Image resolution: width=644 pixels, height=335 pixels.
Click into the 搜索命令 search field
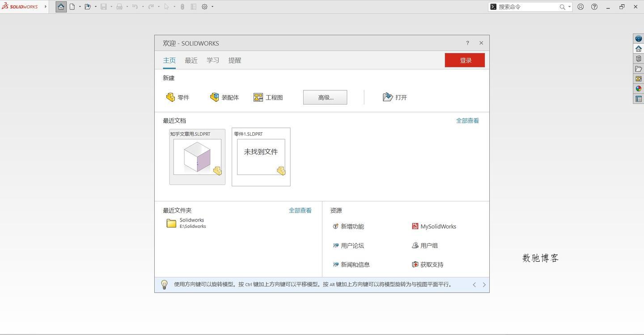pyautogui.click(x=528, y=7)
